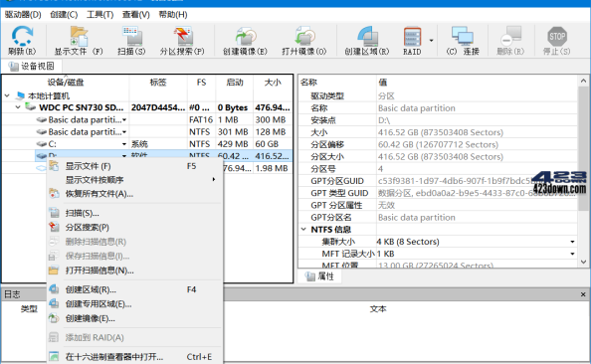Start Scan (扫描) from the toolbar
Image resolution: width=591 pixels, height=364 pixels.
(131, 41)
